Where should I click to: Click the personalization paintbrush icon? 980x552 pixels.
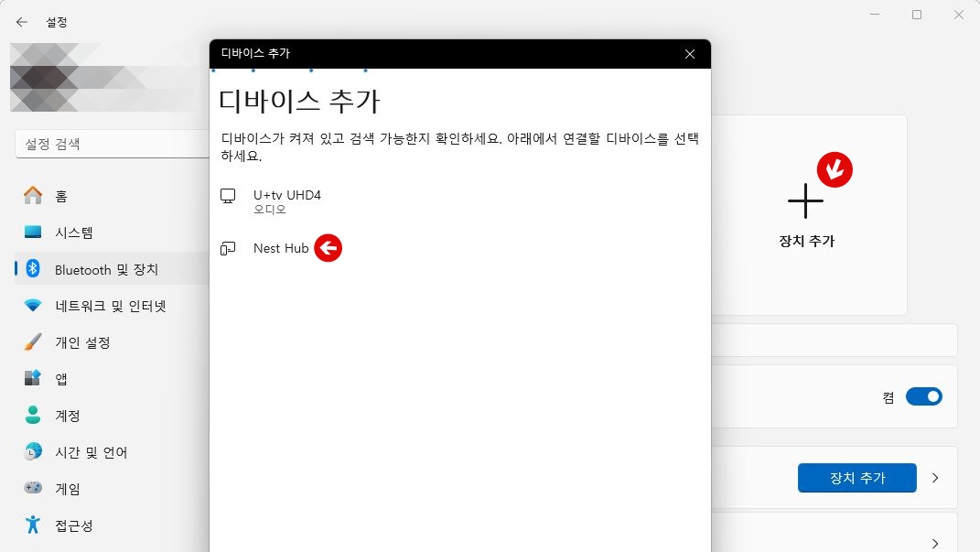pos(33,342)
